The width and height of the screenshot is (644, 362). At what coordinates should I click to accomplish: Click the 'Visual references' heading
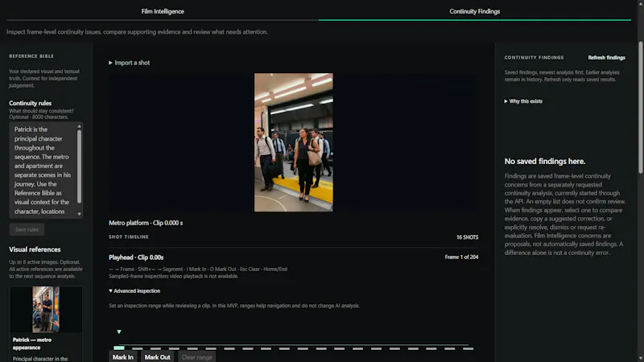[x=35, y=249]
